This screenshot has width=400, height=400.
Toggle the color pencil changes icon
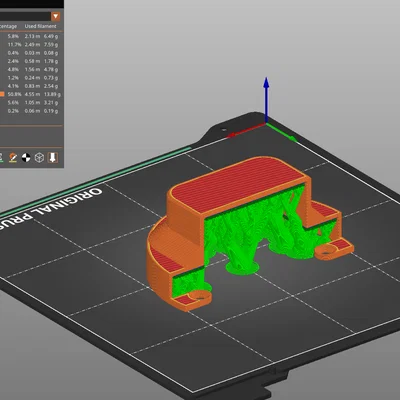13,157
